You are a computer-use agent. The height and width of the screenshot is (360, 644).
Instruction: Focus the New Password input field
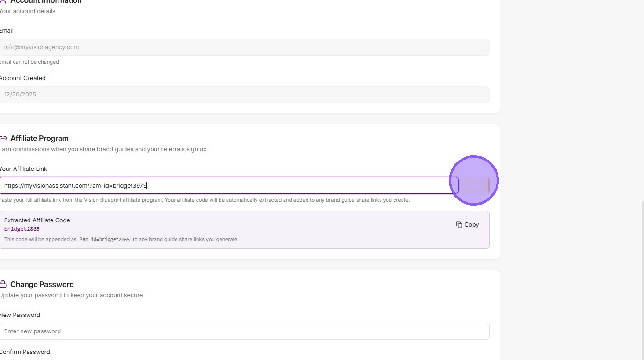pyautogui.click(x=244, y=331)
